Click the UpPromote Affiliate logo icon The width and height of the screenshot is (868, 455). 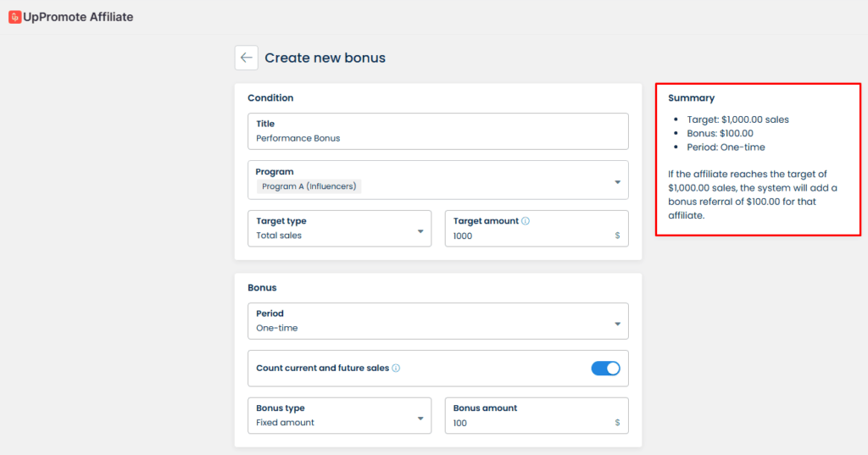pyautogui.click(x=14, y=17)
